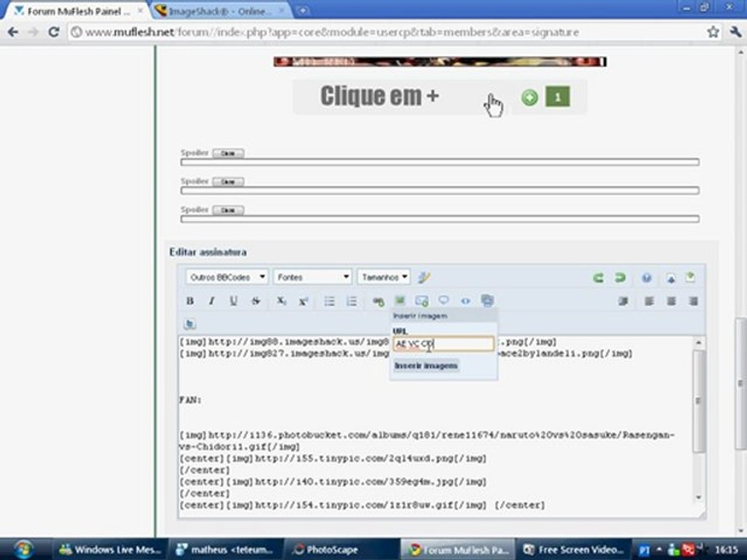This screenshot has height=560, width=747.
Task: Click the URL input field in popup
Action: click(444, 344)
